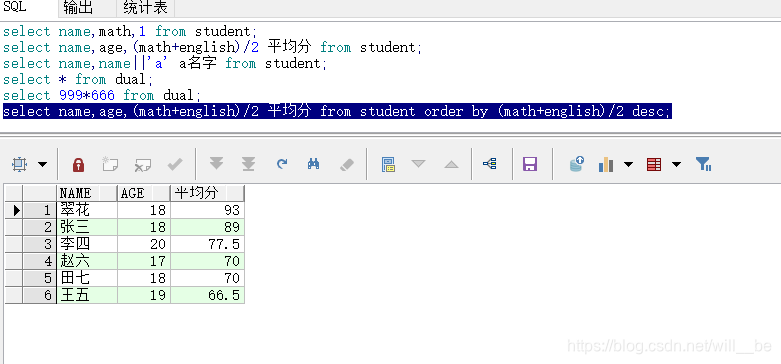Click the AGE cell showing 17
The image size is (781, 364).
pos(144,261)
